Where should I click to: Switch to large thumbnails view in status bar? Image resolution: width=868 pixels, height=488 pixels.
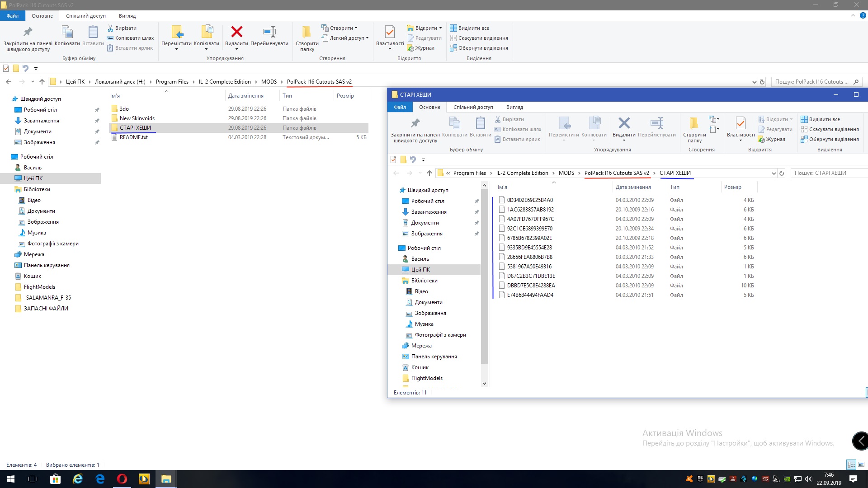coord(861,465)
